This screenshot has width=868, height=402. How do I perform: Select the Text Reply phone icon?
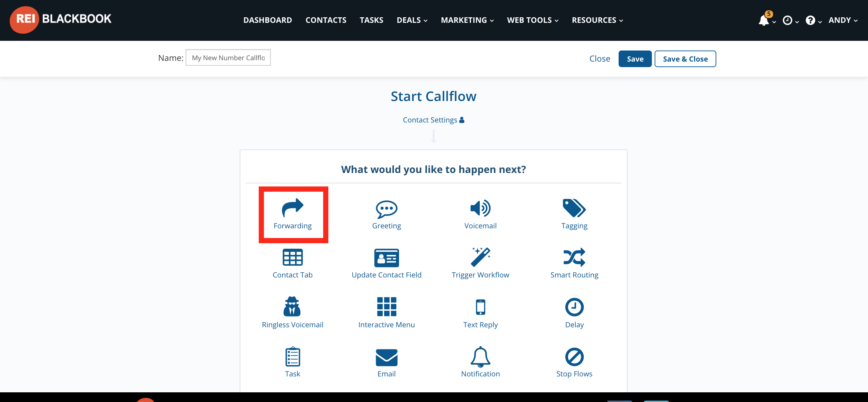(x=480, y=307)
